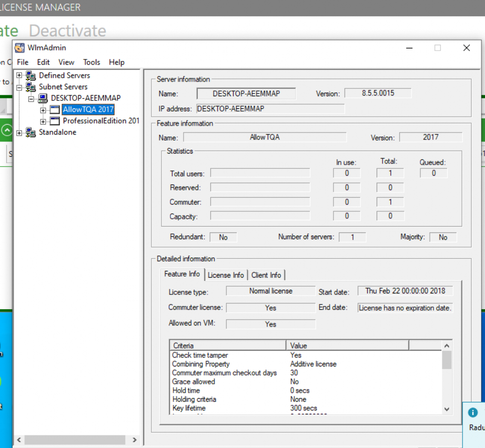The width and height of the screenshot is (485, 448).
Task: Click the server Version field 8.5.5.0015
Action: [378, 93]
